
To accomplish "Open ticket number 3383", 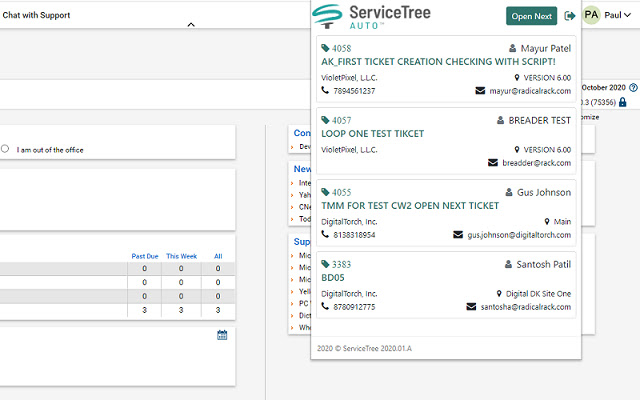I will (341, 264).
